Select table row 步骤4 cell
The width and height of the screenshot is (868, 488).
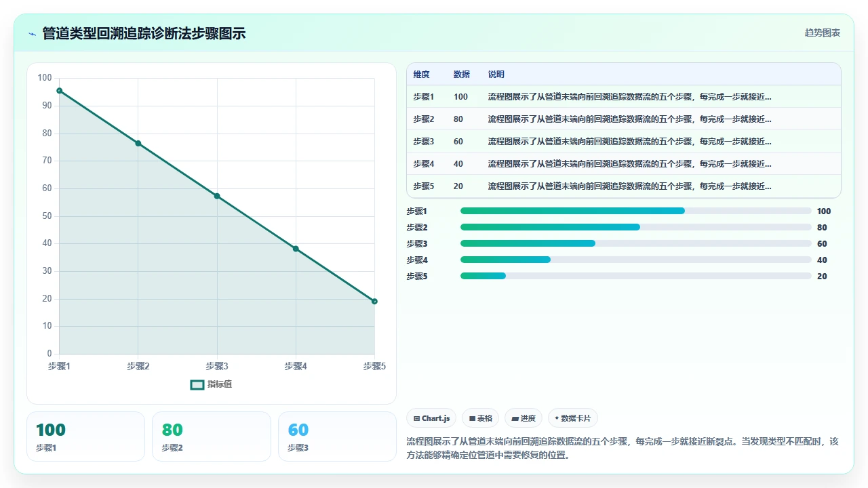pos(424,164)
